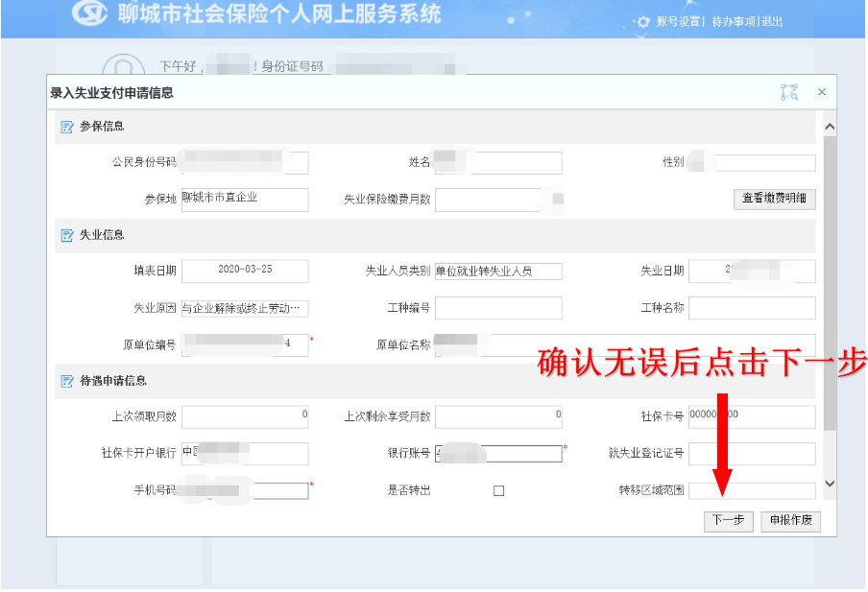868x592 pixels.
Task: Focus the 工种名称 field
Action: coord(752,308)
